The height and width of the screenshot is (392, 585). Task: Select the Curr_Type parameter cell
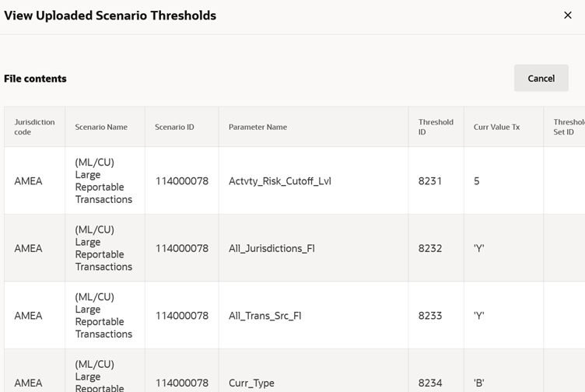(314, 373)
